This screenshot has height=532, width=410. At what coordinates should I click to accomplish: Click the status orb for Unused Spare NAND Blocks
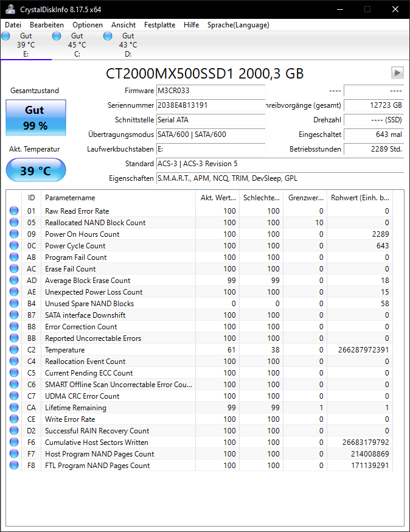[x=14, y=303]
